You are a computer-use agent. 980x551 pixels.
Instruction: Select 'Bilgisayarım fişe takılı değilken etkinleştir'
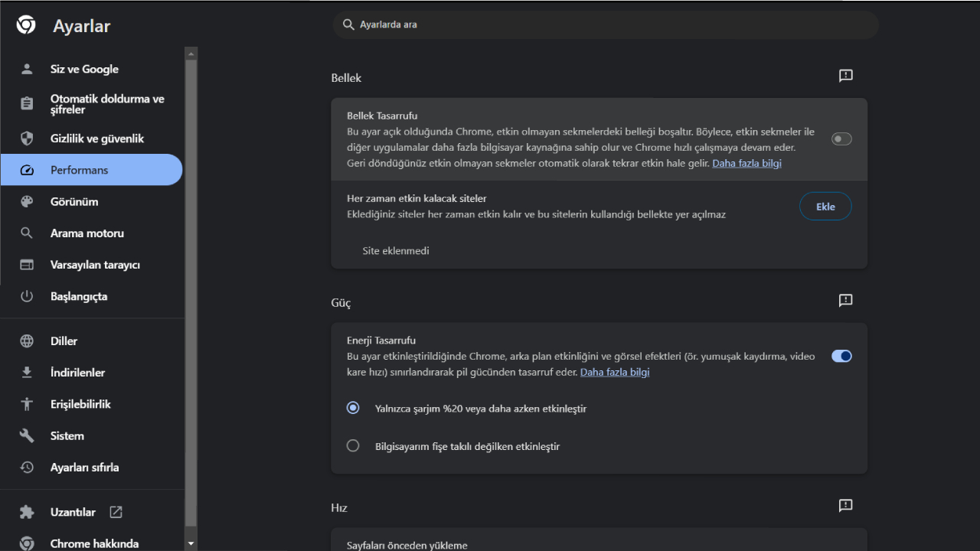tap(353, 445)
